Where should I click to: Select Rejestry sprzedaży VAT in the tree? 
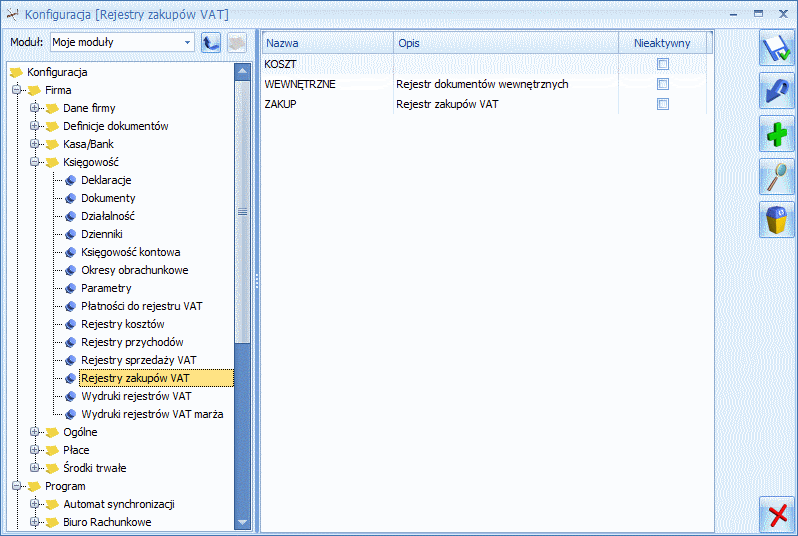[x=138, y=360]
